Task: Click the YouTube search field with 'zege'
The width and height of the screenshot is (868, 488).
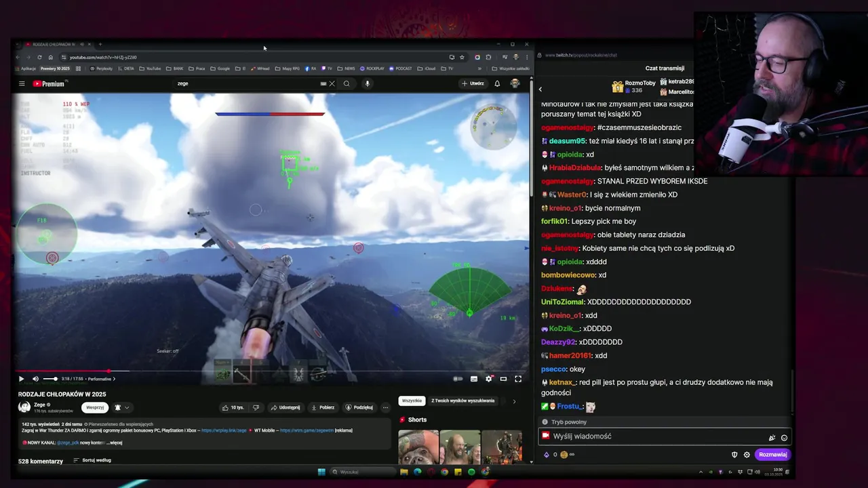Action: pyautogui.click(x=248, y=83)
